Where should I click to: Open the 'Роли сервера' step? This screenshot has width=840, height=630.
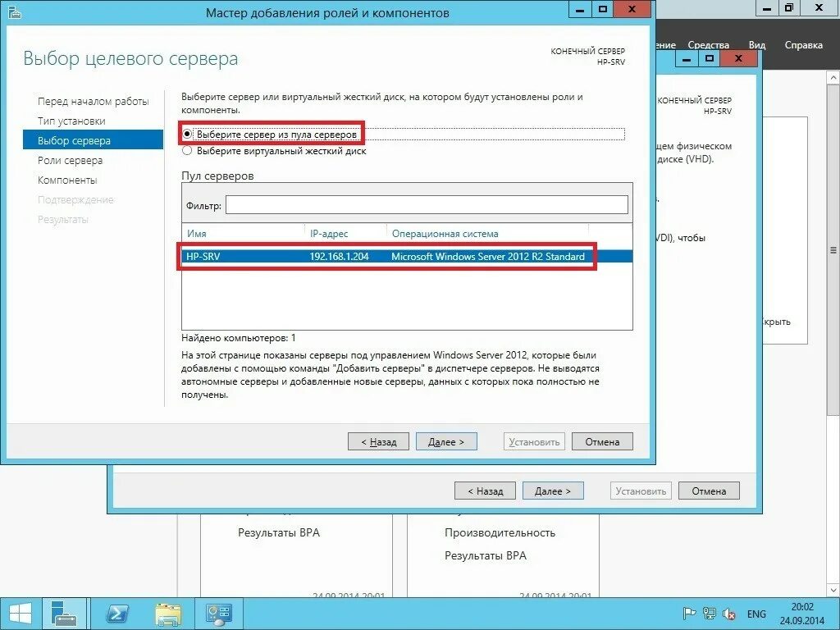tap(70, 160)
